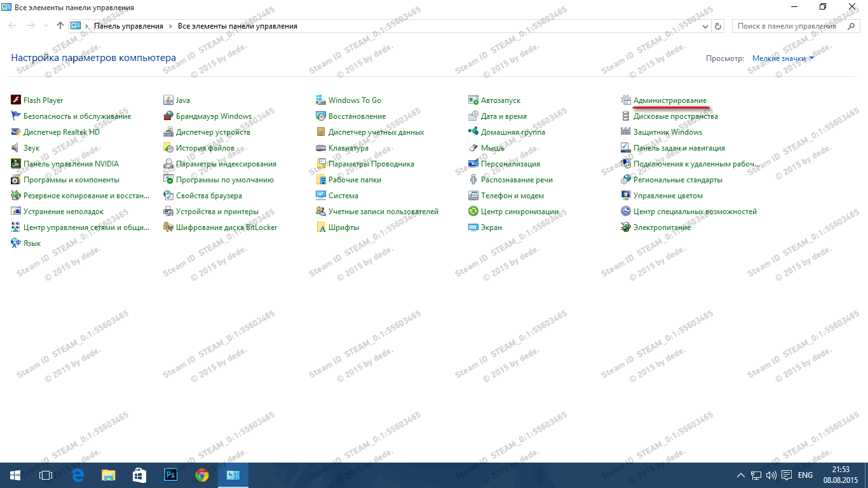Click the Диспетчер Realtek HD icon
The image size is (868, 488).
pos(17,132)
